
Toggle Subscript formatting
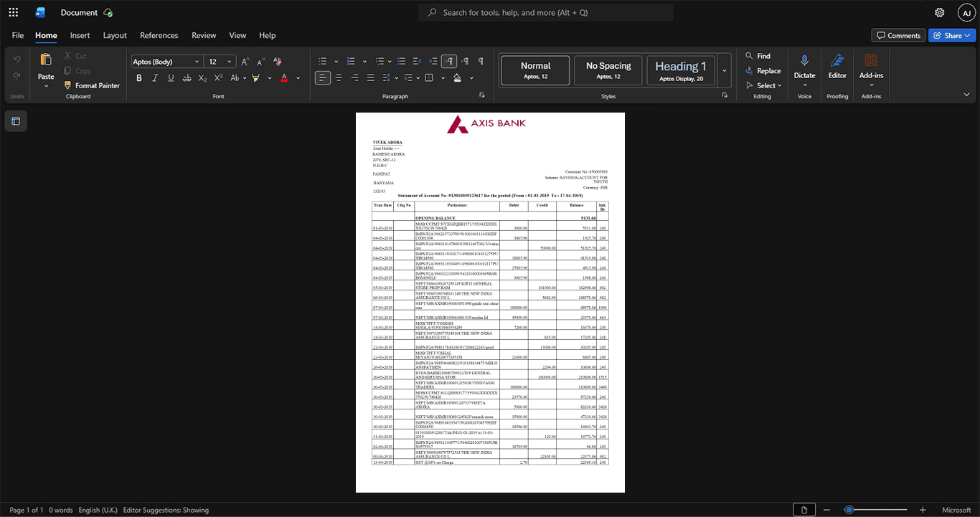[203, 77]
